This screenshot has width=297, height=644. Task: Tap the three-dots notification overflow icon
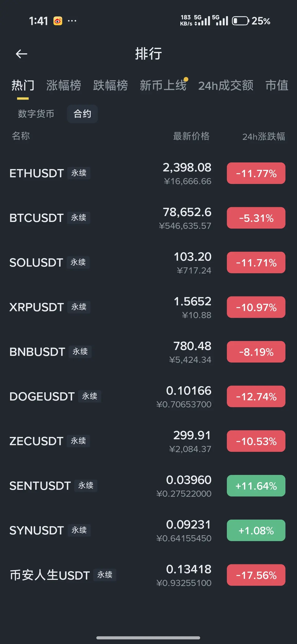72,21
